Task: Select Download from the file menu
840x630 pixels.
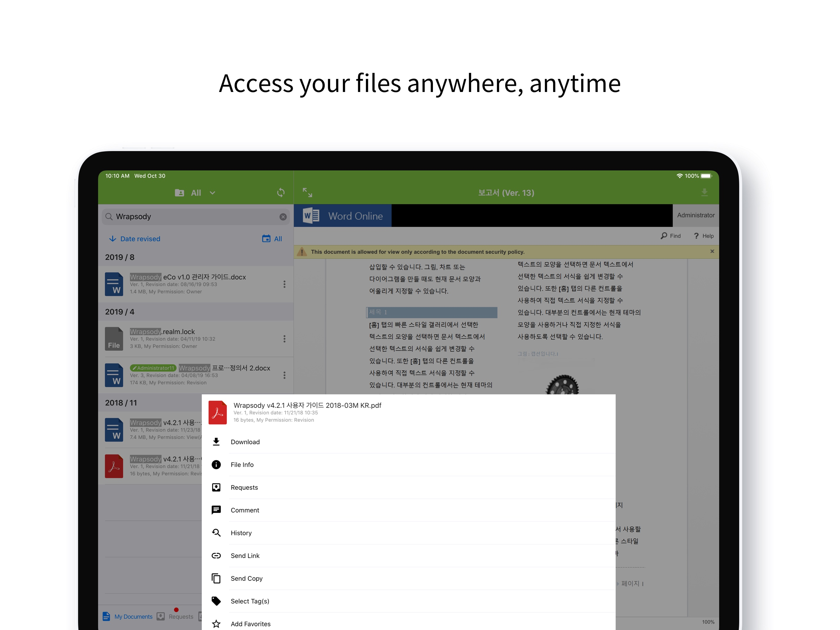Action: [x=245, y=442]
